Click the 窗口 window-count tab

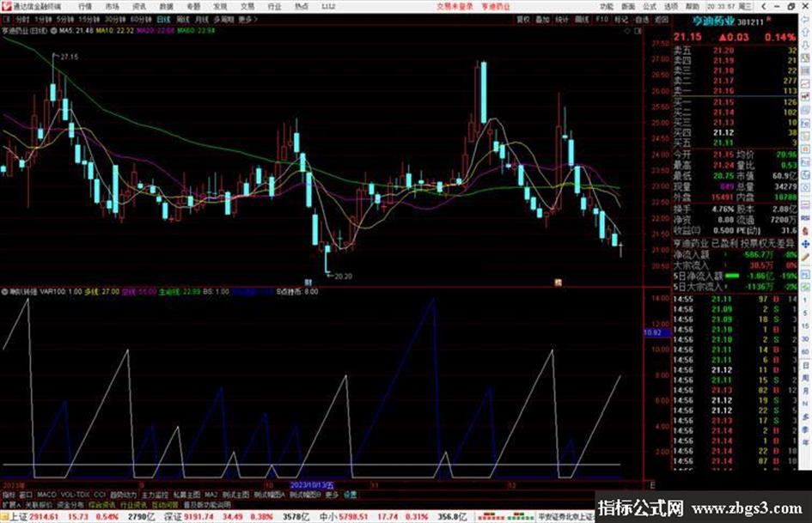(26, 495)
